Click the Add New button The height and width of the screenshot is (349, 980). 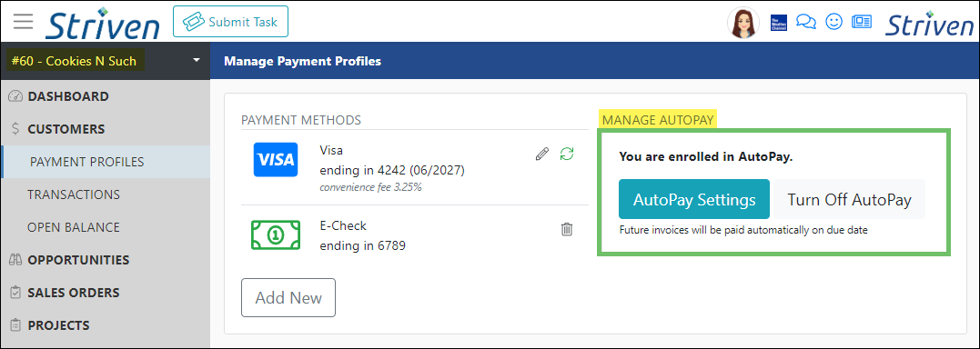(288, 297)
